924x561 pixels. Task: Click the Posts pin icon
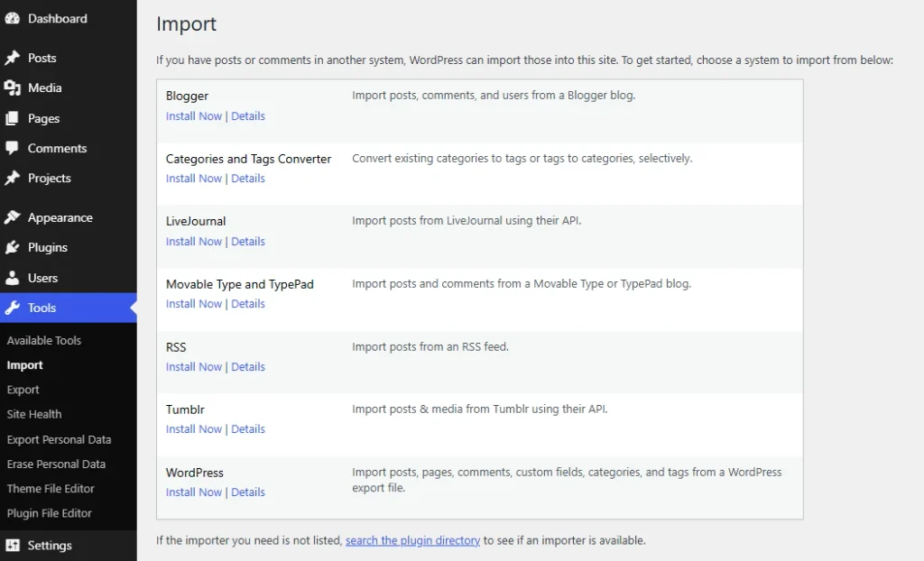coord(12,58)
